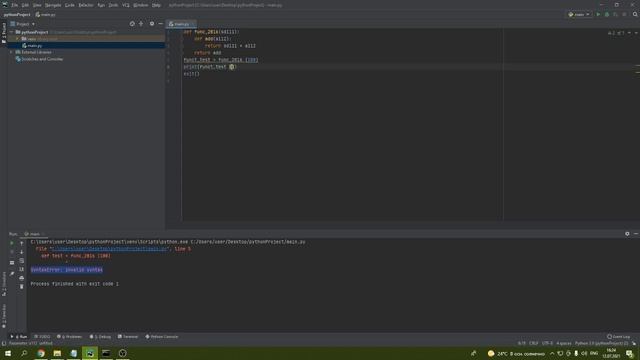
Task: Click the down stack trace arrow
Action: 22,252
